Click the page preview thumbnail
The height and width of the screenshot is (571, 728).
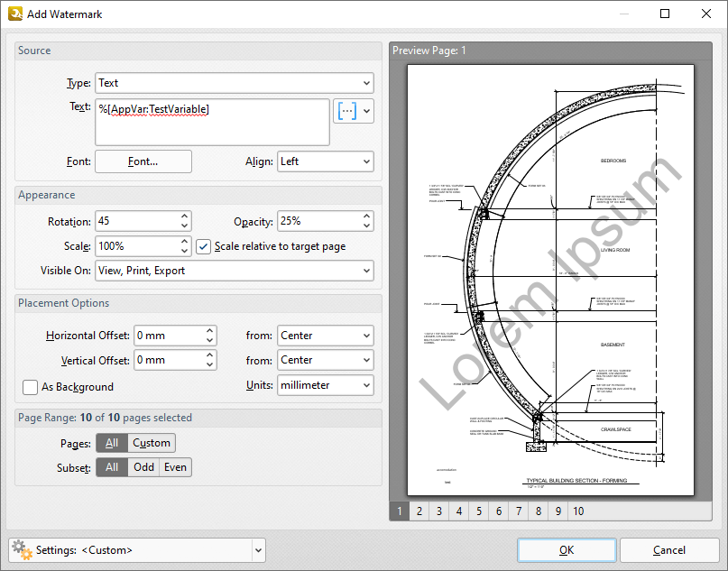pyautogui.click(x=550, y=280)
